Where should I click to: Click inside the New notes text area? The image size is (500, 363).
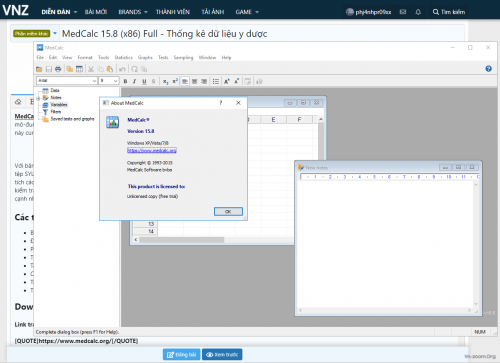[386, 243]
